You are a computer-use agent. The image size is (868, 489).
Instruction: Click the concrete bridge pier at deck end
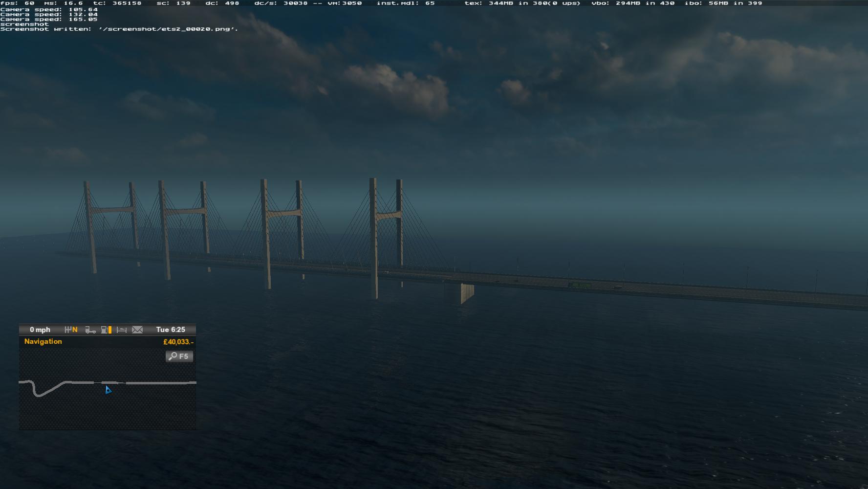click(x=466, y=292)
